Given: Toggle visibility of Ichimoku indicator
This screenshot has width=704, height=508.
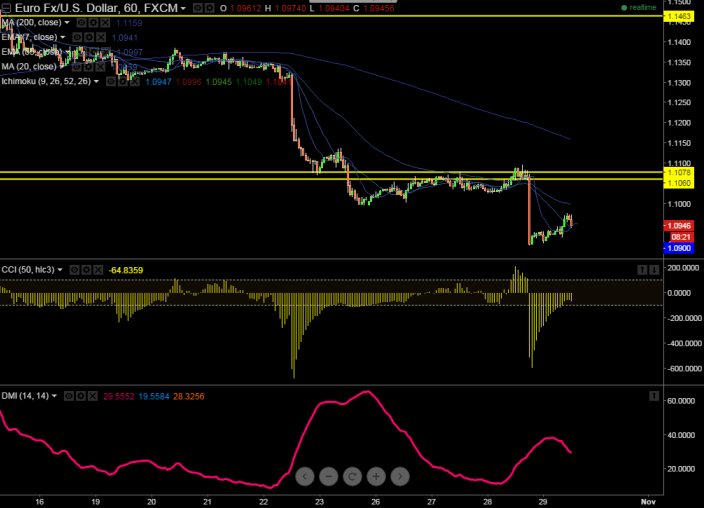Looking at the screenshot, I should coord(111,82).
